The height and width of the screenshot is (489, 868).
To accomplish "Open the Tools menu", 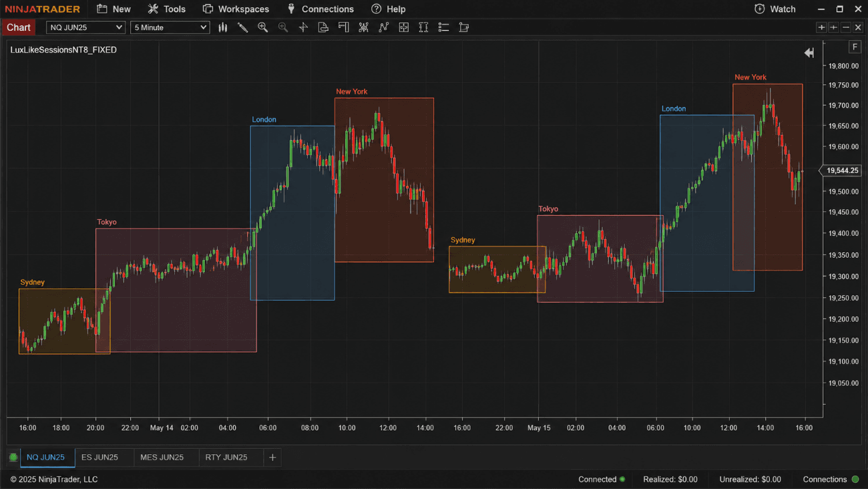I will tap(166, 9).
